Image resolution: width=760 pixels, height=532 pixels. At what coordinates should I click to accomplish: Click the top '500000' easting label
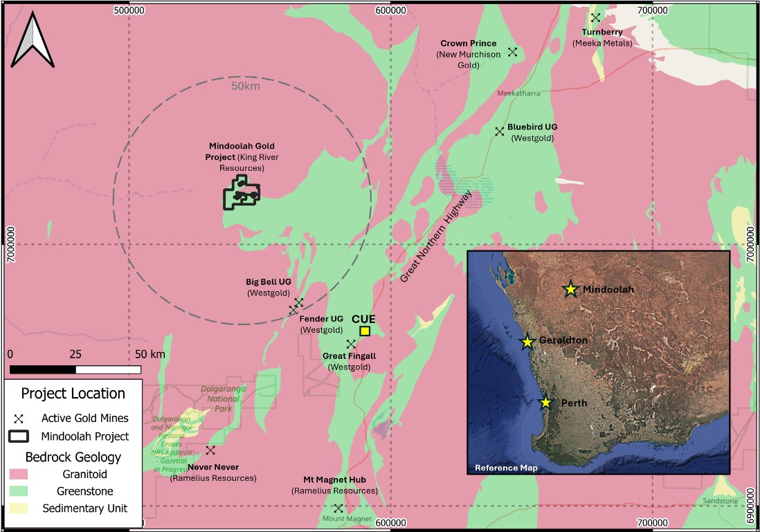129,10
